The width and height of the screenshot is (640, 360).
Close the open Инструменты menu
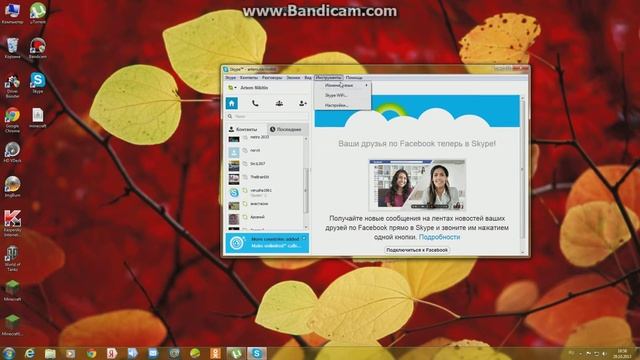pyautogui.click(x=329, y=78)
